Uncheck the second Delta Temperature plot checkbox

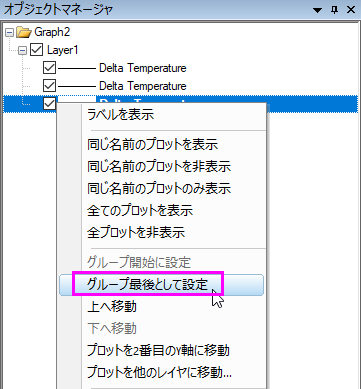click(49, 86)
